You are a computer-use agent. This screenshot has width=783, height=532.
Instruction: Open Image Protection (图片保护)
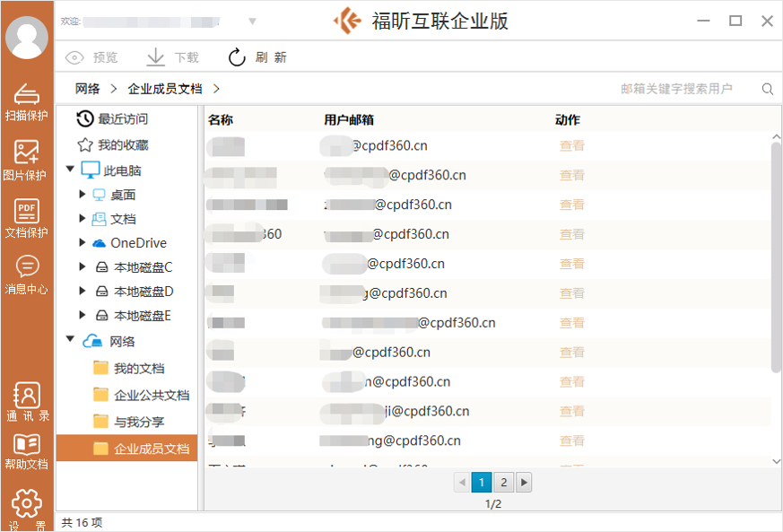point(25,160)
